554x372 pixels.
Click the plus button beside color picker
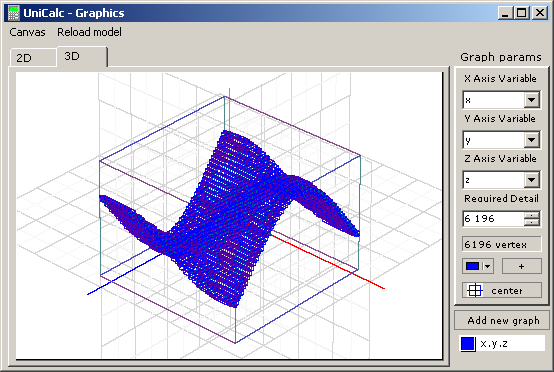(521, 266)
